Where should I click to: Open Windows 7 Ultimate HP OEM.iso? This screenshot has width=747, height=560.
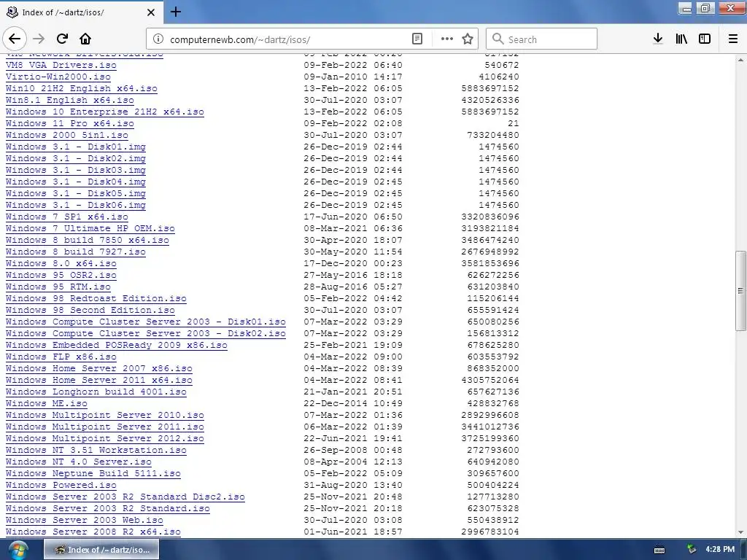click(x=90, y=228)
